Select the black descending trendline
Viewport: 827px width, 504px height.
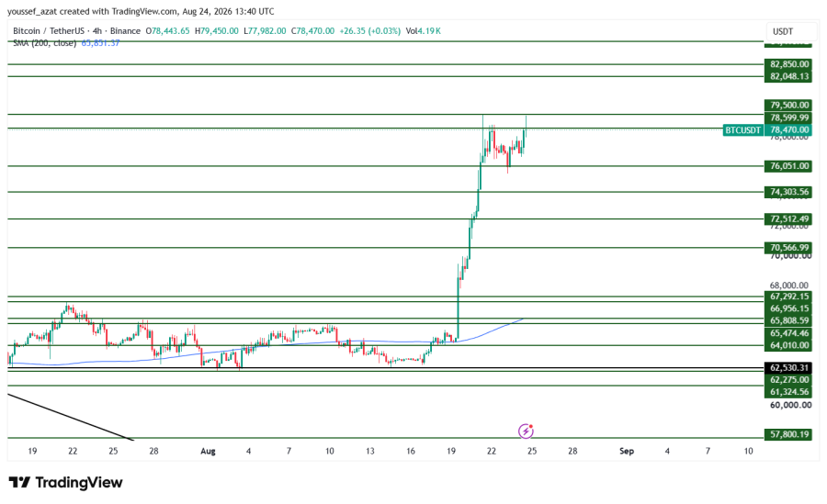[69, 417]
